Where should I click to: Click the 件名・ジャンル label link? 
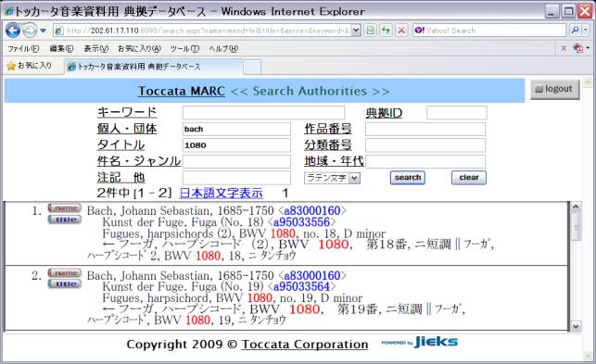pyautogui.click(x=139, y=161)
